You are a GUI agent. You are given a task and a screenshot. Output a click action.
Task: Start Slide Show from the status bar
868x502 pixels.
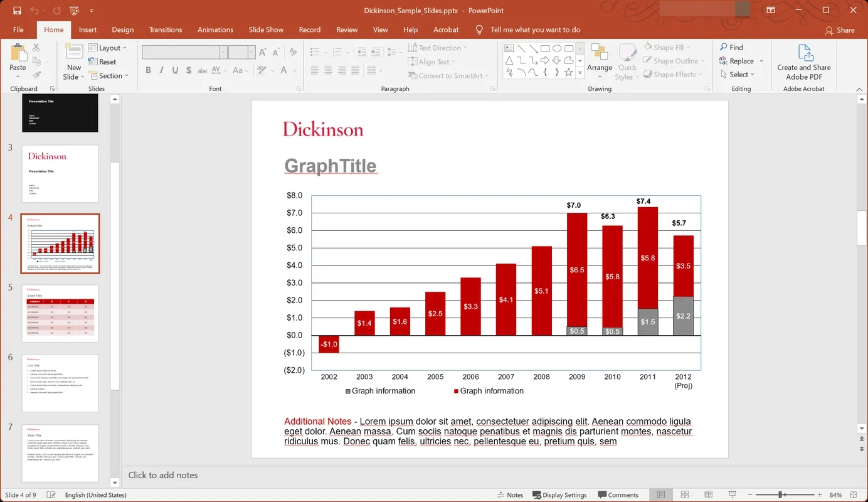click(x=732, y=494)
